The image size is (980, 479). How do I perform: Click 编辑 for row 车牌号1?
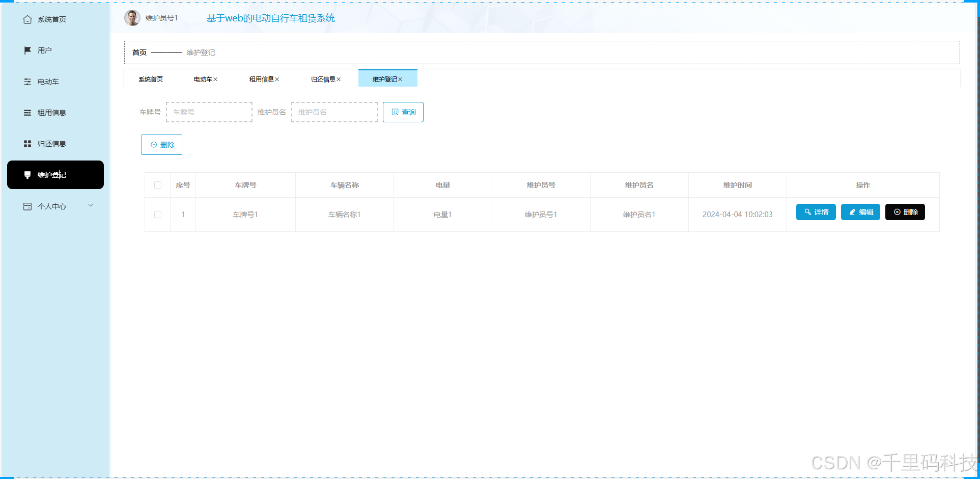point(860,212)
